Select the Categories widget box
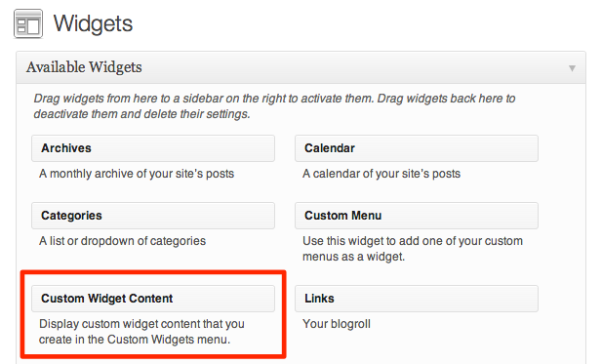This screenshot has width=602, height=364. (x=153, y=216)
